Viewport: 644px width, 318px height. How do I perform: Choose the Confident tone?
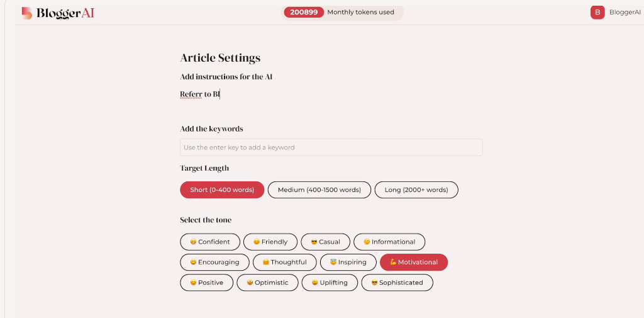tap(210, 242)
